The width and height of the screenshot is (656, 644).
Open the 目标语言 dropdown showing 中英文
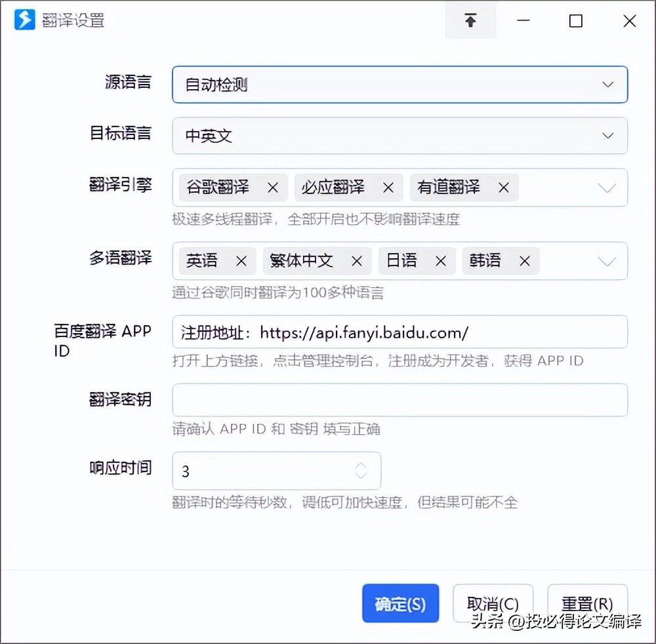(400, 136)
